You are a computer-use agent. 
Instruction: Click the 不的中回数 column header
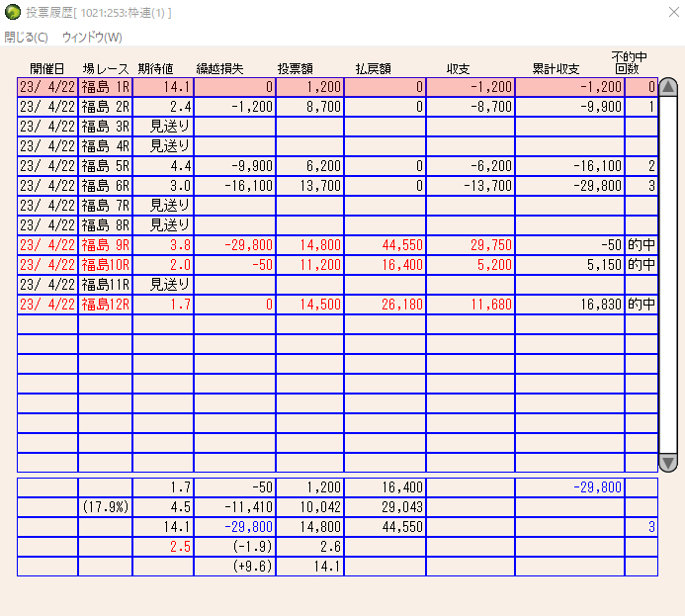tap(629, 63)
